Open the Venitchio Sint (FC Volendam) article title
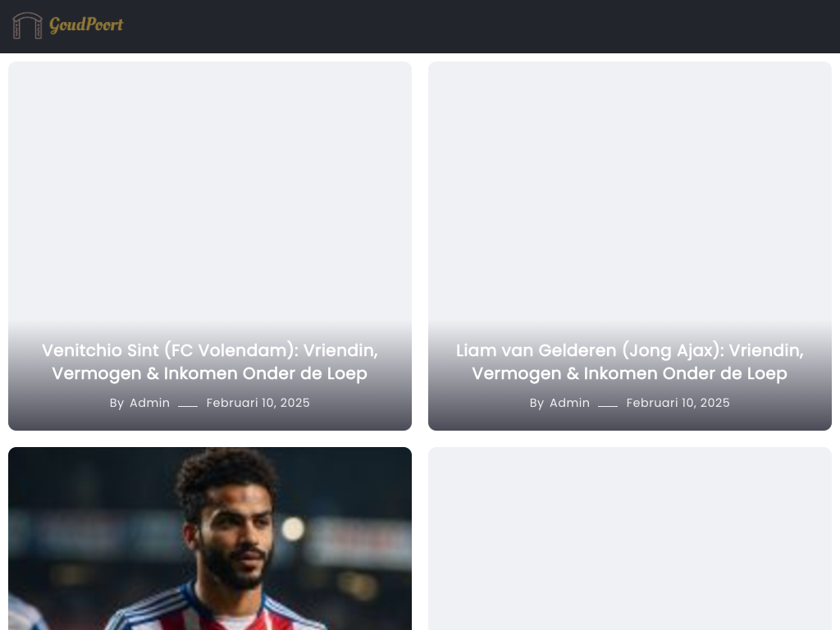The image size is (840, 630). click(210, 362)
